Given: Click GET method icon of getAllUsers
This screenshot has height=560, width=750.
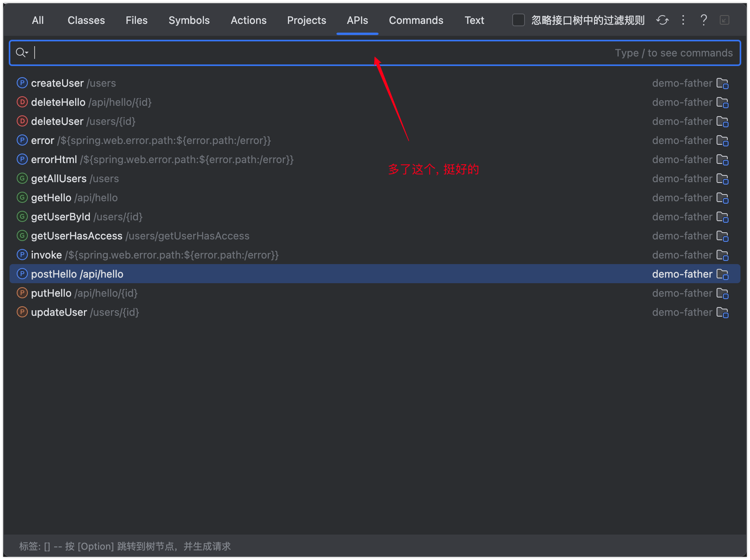Looking at the screenshot, I should pyautogui.click(x=22, y=178).
